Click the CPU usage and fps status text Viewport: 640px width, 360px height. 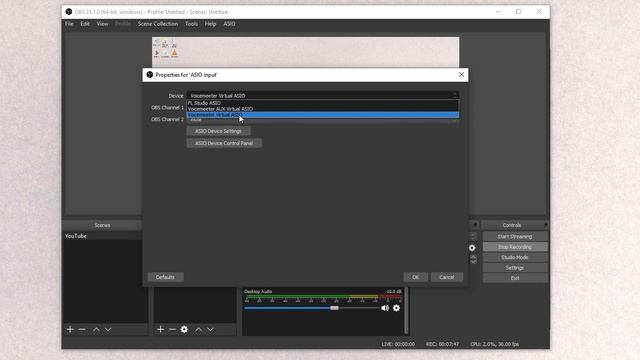pos(494,344)
